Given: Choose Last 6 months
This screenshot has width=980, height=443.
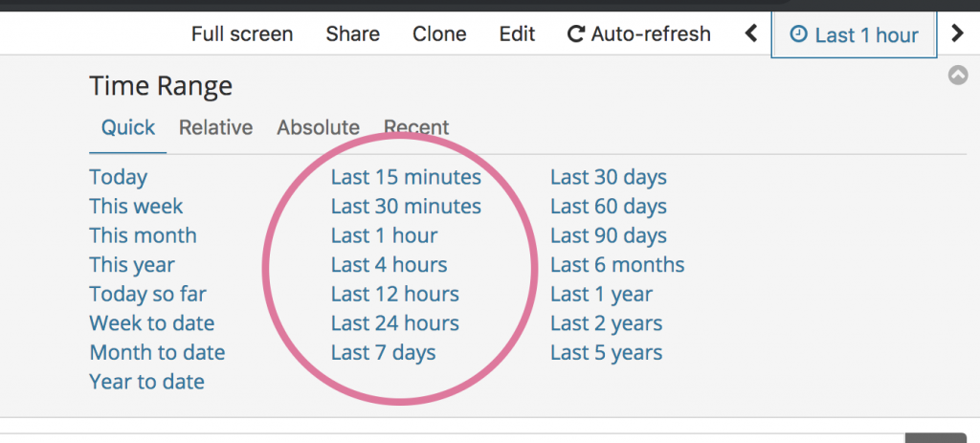Looking at the screenshot, I should coord(617,265).
